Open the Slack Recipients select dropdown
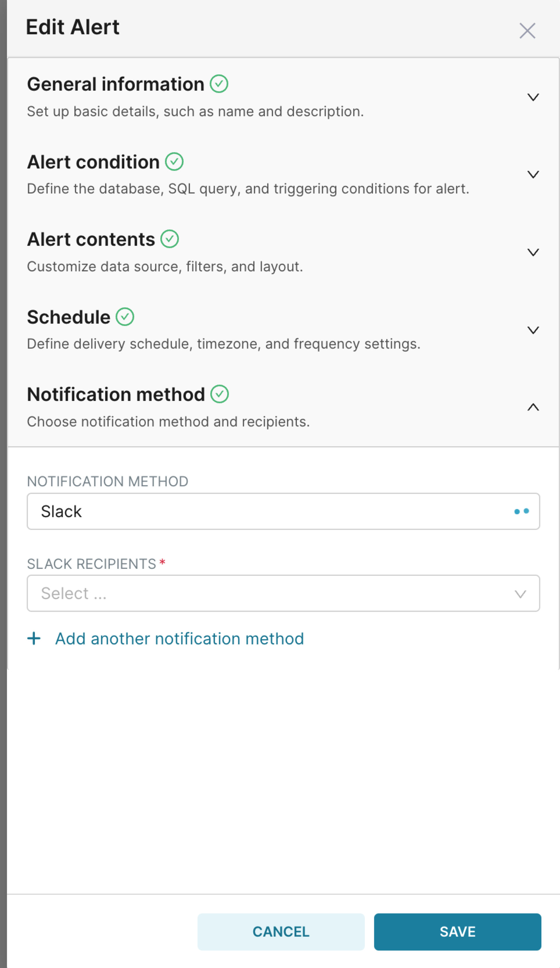Image resolution: width=560 pixels, height=968 pixels. (283, 593)
